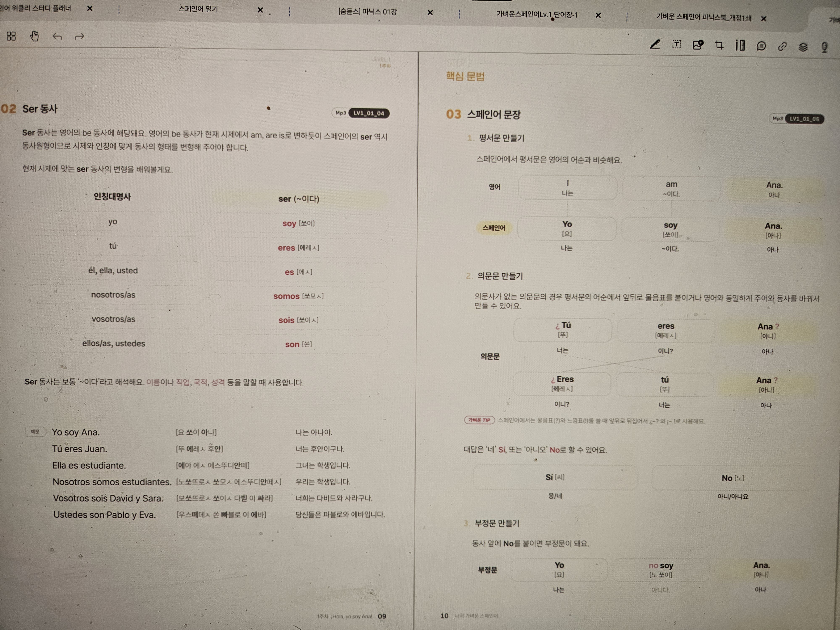The height and width of the screenshot is (630, 840).
Task: Open the comment bubble tool
Action: [x=761, y=46]
